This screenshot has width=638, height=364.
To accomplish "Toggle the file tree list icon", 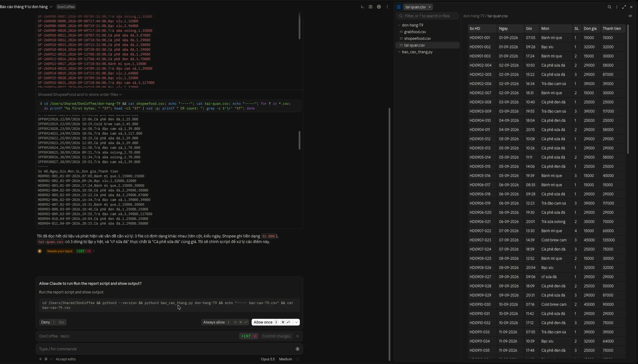I will coord(399,7).
